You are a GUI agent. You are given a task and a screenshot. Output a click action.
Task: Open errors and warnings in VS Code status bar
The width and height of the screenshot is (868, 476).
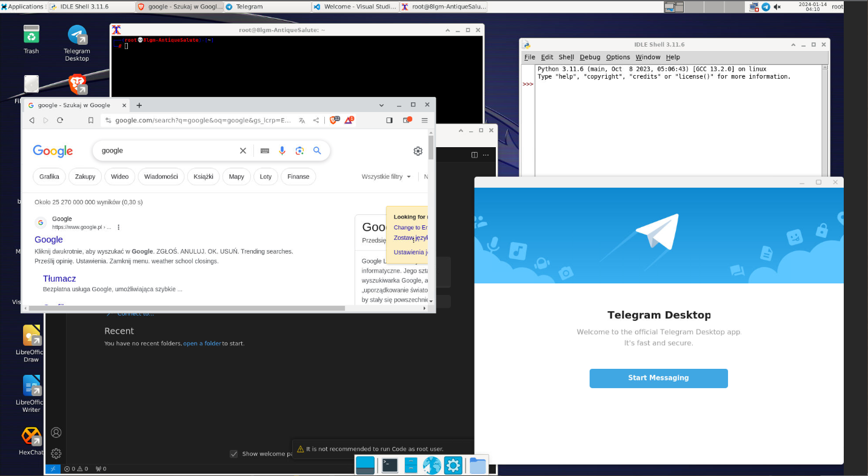(x=76, y=469)
